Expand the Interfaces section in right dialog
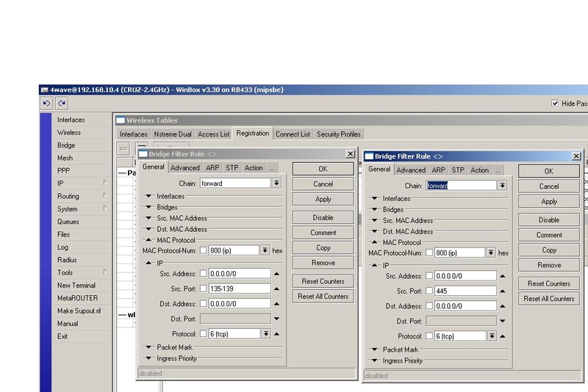This screenshot has width=588, height=392. (x=375, y=199)
